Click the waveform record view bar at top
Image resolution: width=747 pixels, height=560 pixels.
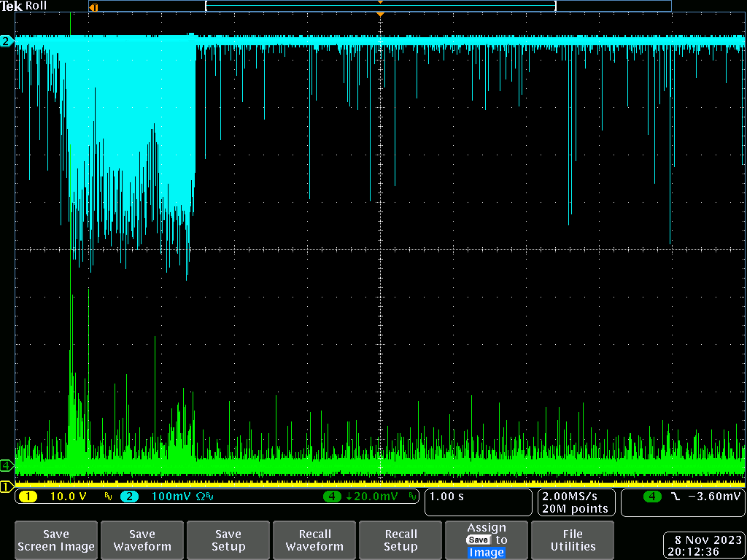click(379, 6)
